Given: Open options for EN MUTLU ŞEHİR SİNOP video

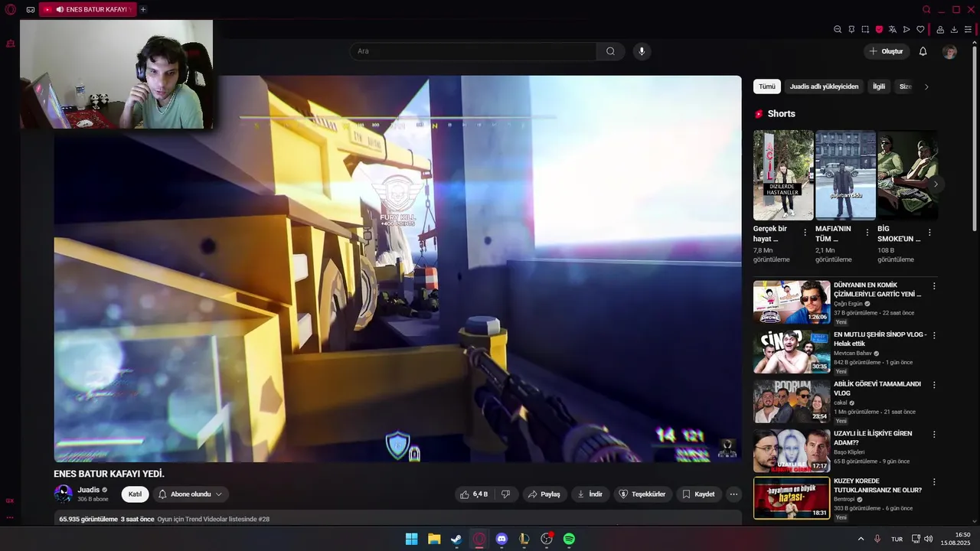Looking at the screenshot, I should (934, 335).
